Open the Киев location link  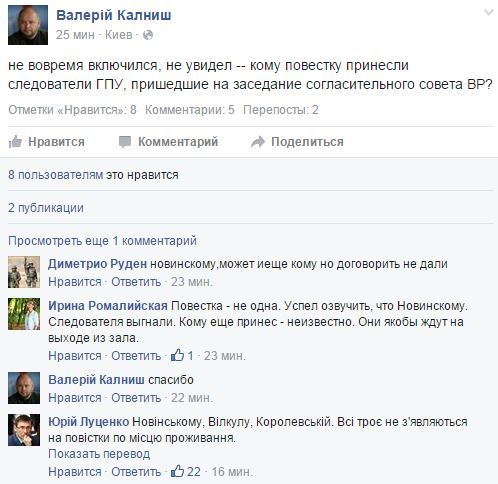click(119, 35)
